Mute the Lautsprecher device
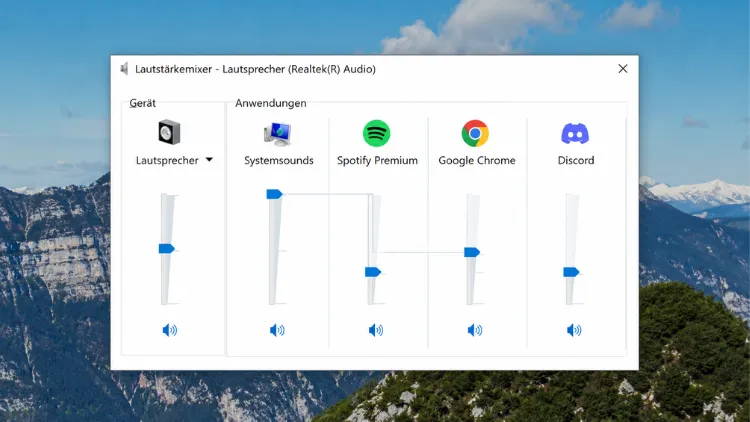Screen dimensions: 750x422 tap(170, 330)
